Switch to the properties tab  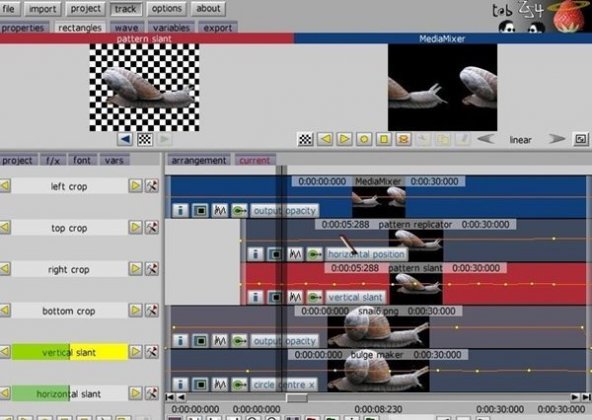pos(24,28)
